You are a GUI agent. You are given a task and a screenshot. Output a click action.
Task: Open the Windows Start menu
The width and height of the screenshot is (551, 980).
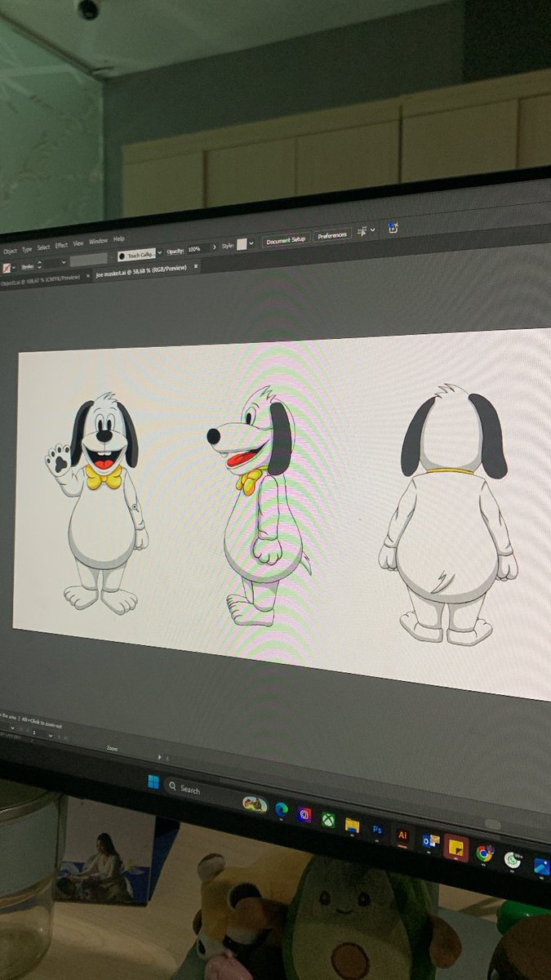[x=153, y=782]
